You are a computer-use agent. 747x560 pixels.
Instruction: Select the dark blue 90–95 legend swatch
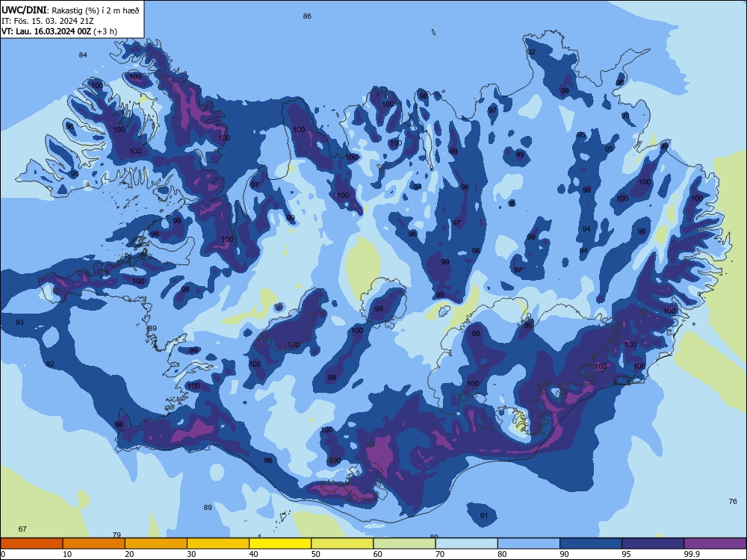click(x=591, y=544)
